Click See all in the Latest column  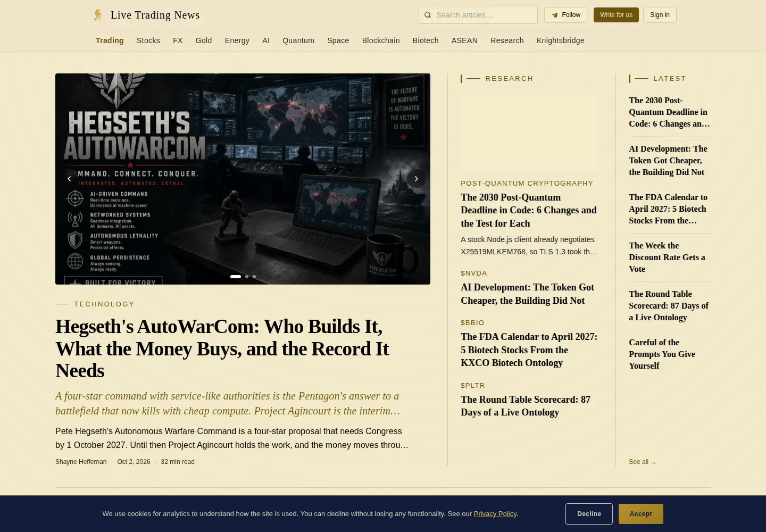(x=642, y=462)
